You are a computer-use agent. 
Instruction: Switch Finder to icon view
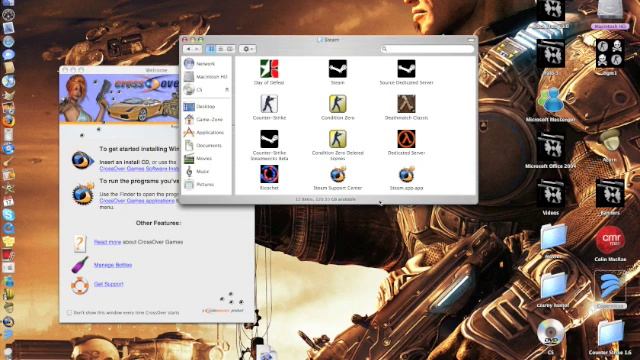click(211, 49)
